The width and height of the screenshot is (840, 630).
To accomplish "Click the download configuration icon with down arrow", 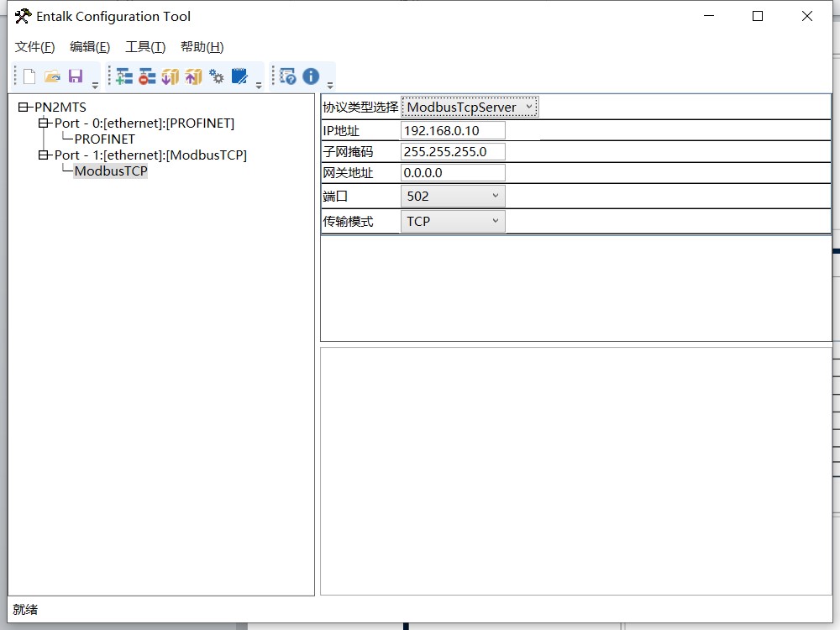I will pyautogui.click(x=170, y=76).
